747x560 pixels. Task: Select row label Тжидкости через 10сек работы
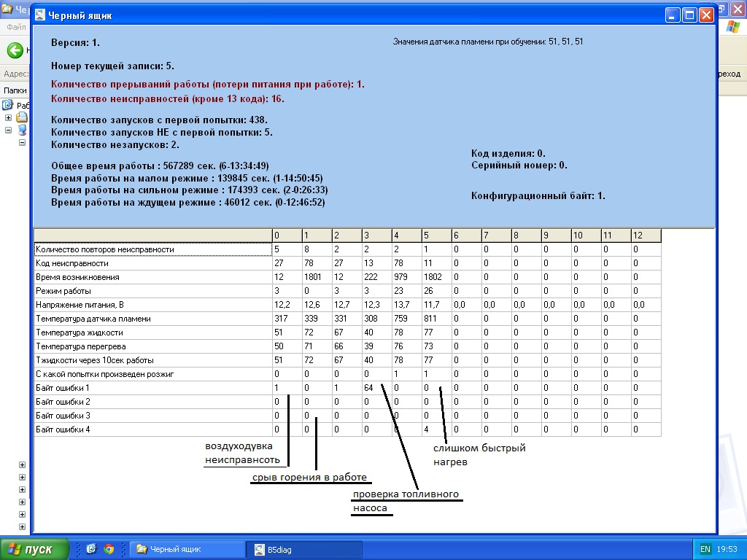point(153,360)
